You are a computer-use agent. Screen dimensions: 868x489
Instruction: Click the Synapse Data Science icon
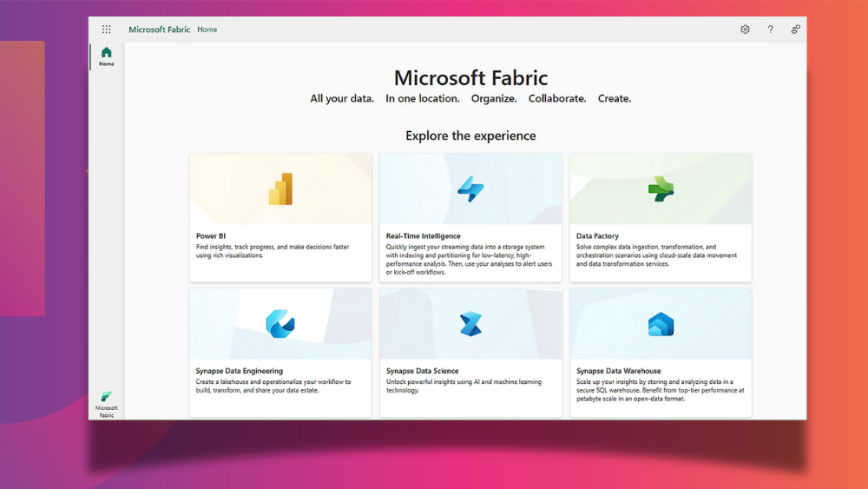point(470,324)
